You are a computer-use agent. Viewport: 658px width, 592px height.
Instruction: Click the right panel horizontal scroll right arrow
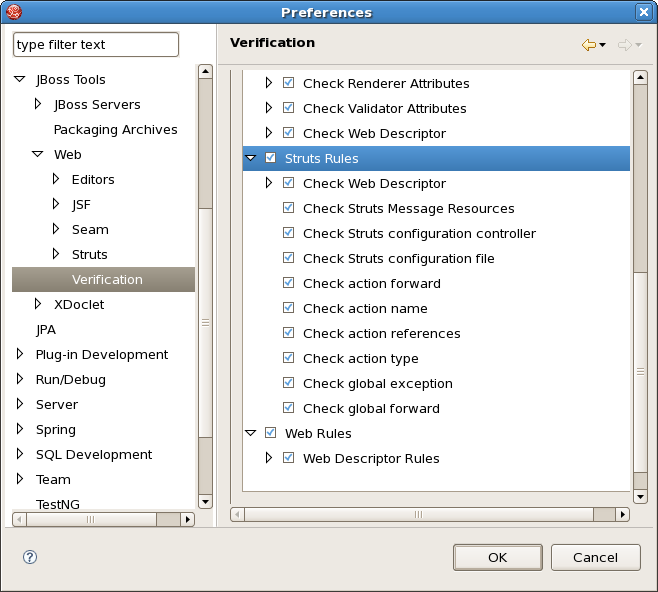pyautogui.click(x=622, y=514)
